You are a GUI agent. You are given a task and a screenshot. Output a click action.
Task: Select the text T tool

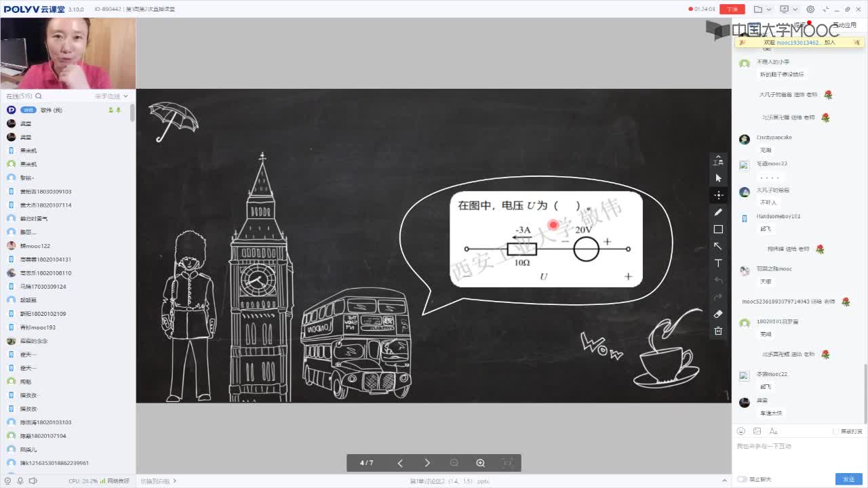point(718,263)
